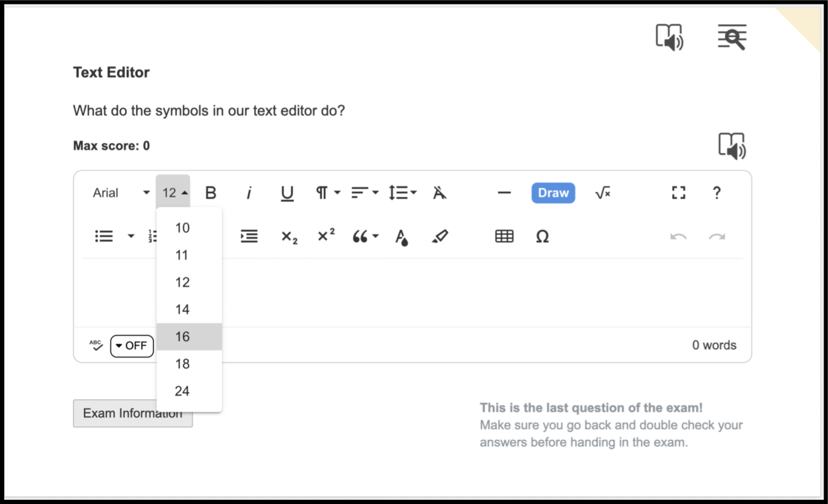This screenshot has height=504, width=828.
Task: Toggle underline formatting
Action: (x=287, y=193)
